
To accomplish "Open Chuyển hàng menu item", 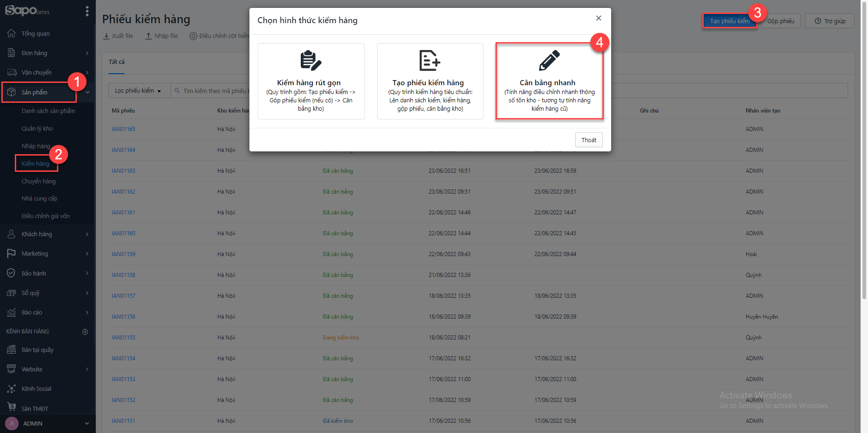I will click(x=38, y=181).
